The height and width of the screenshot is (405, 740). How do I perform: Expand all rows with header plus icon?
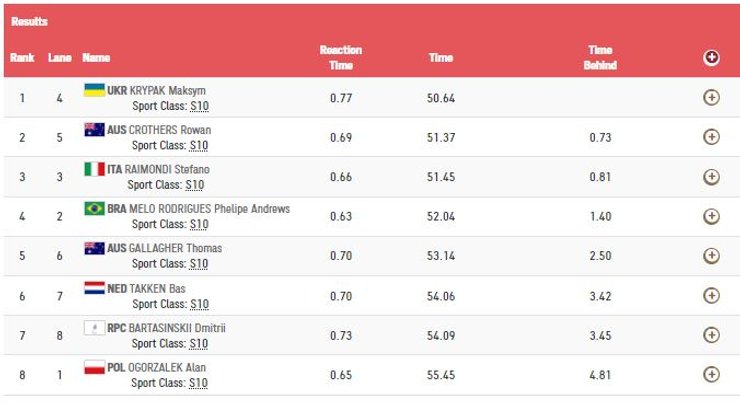click(711, 58)
